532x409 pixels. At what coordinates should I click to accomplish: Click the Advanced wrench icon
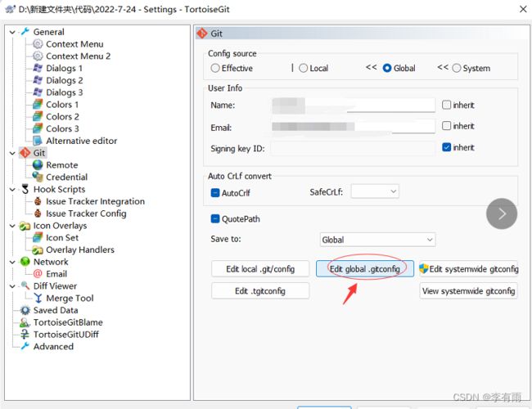click(x=25, y=347)
